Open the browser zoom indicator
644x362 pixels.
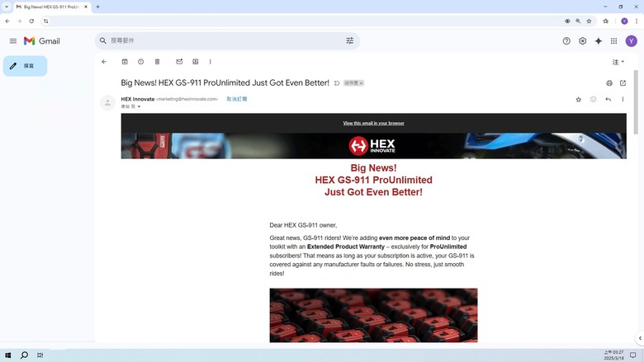click(578, 21)
